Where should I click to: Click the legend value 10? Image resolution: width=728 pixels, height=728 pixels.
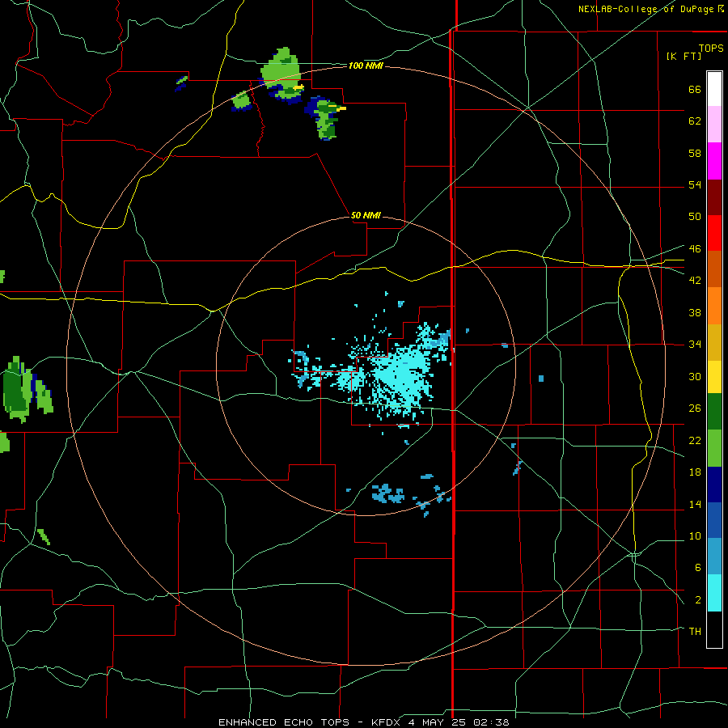pos(695,536)
